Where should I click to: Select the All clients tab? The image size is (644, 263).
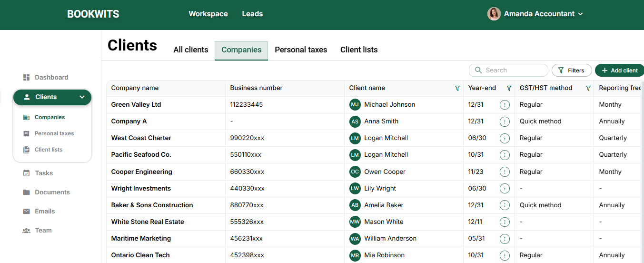pos(190,50)
